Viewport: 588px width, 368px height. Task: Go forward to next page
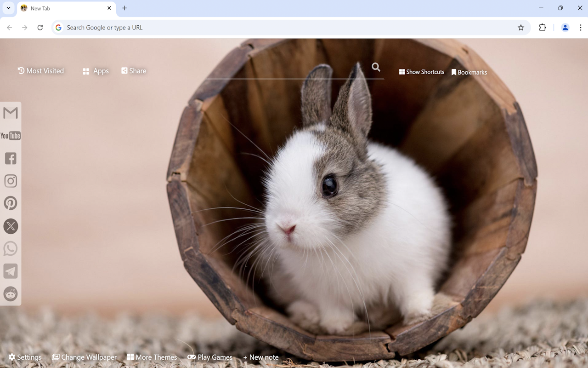click(x=25, y=28)
